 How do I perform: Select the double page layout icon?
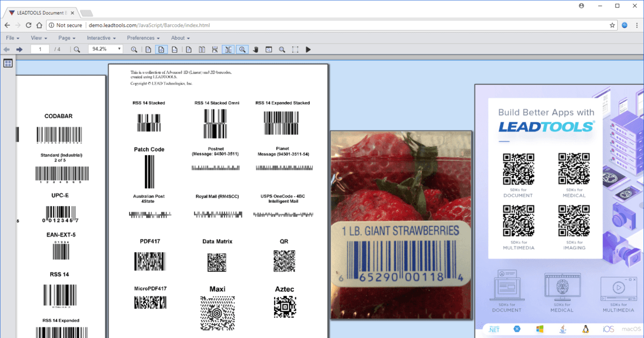[202, 49]
